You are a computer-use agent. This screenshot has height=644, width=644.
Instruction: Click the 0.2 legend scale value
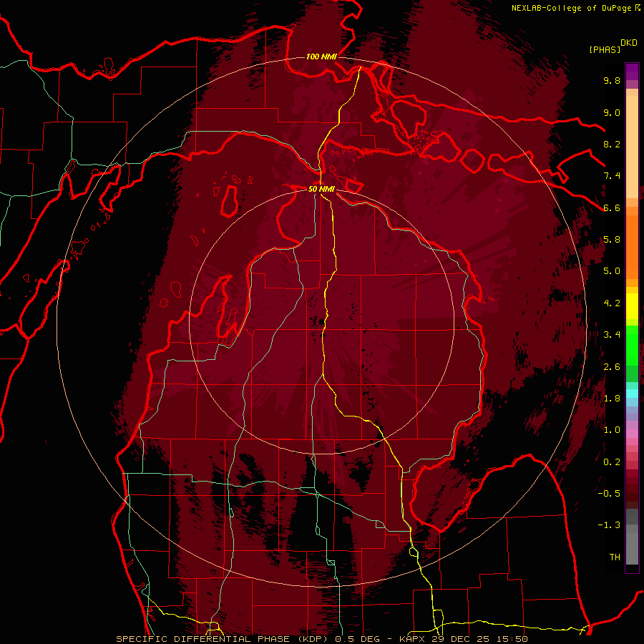[x=612, y=462]
